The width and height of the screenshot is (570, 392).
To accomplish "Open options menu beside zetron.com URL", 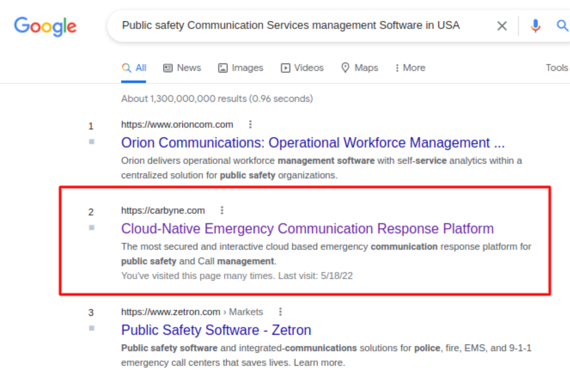I will [x=280, y=312].
